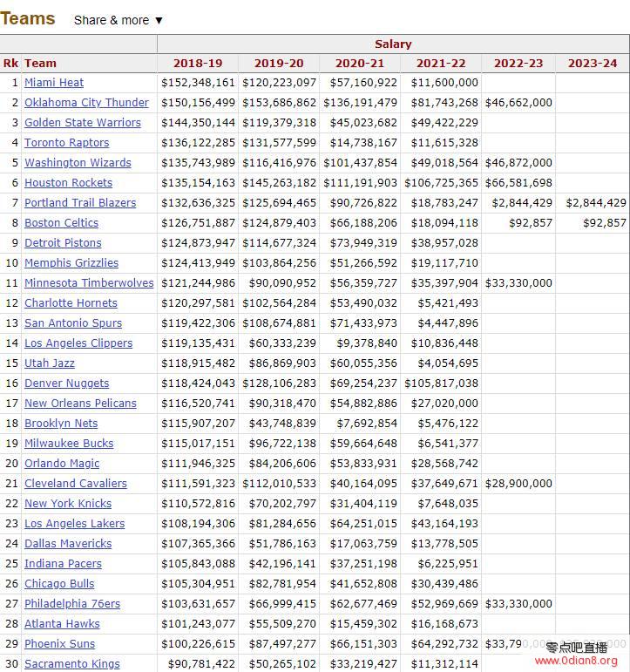Viewport: 630px width, 672px height.
Task: Sort by 2023-24 salary column
Action: [x=593, y=64]
